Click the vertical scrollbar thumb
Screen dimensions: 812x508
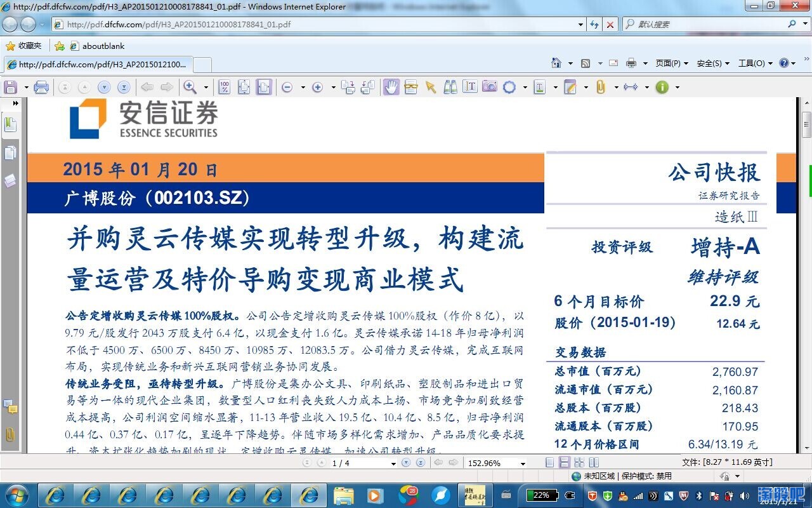coord(806,124)
